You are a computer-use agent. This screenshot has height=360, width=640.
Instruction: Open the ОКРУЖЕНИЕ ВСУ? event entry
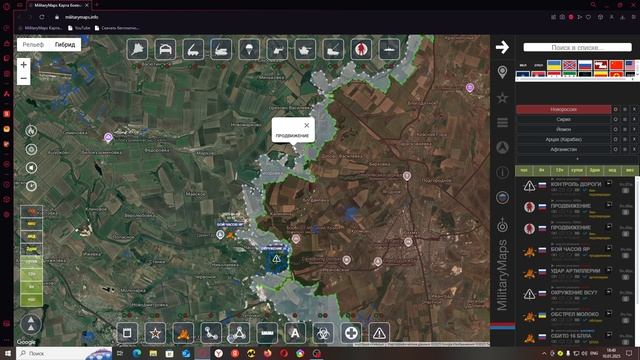coord(574,292)
